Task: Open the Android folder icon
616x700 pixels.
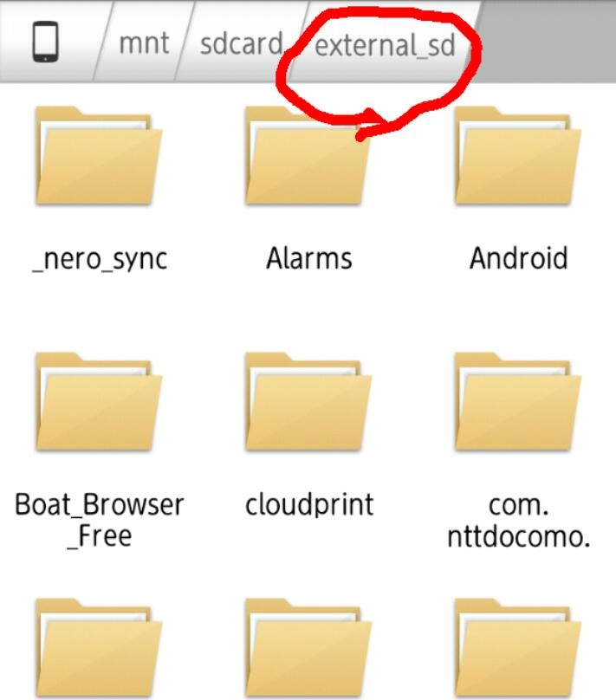Action: (x=518, y=156)
